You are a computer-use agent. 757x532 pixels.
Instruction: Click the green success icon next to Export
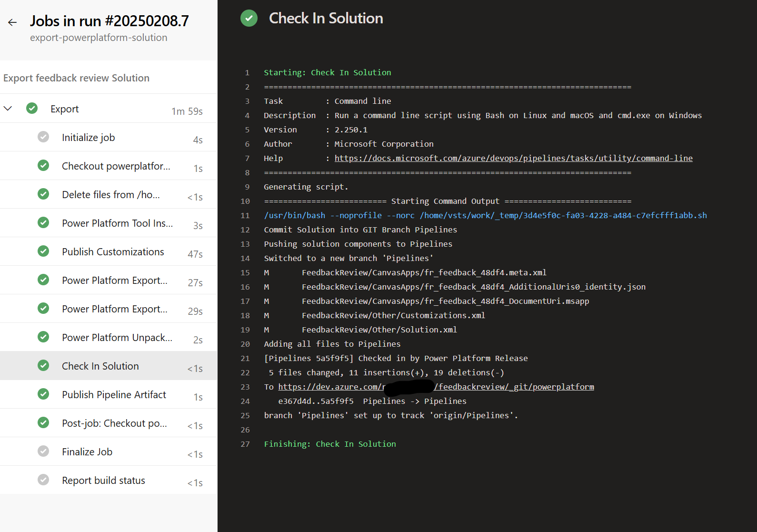tap(32, 109)
